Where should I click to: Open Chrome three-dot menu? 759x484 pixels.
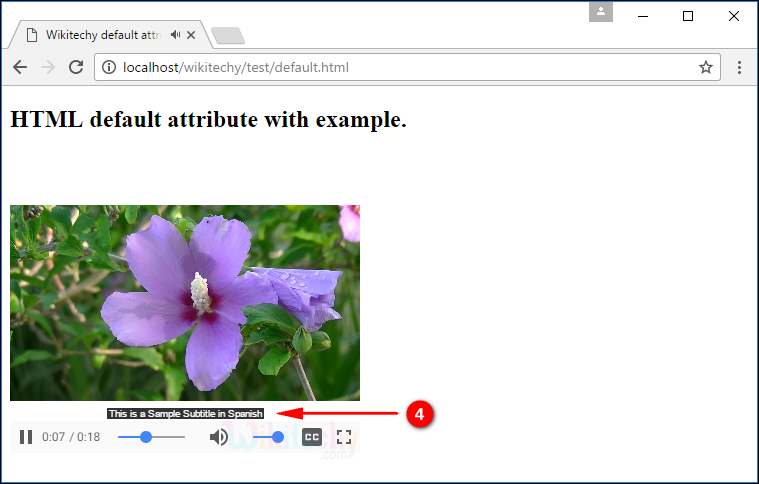(x=739, y=68)
